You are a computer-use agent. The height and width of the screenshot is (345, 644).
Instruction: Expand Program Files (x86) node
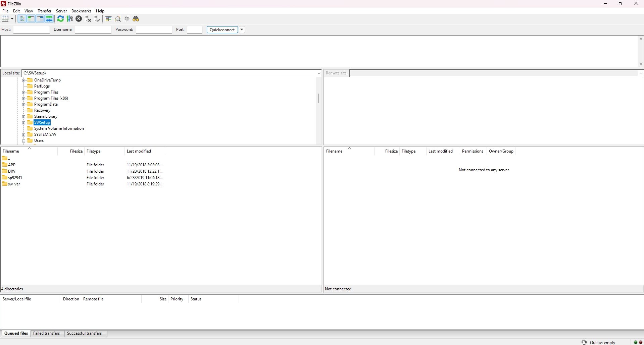click(x=24, y=99)
